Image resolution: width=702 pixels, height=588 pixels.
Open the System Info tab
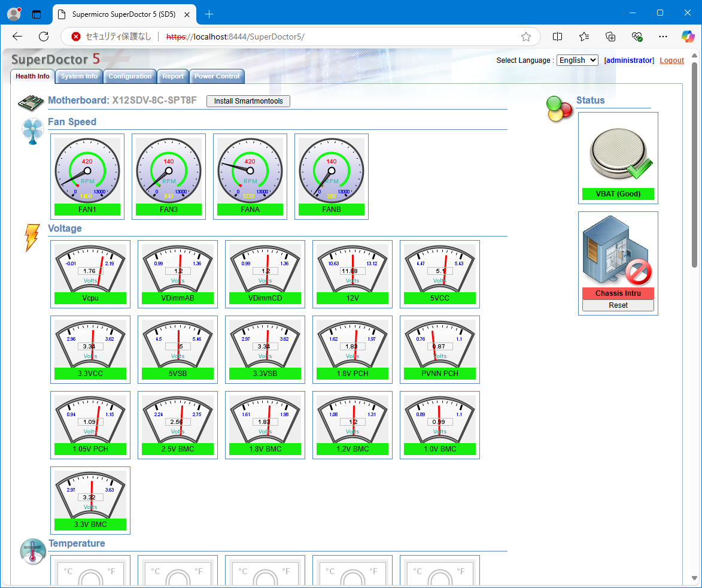pos(79,76)
